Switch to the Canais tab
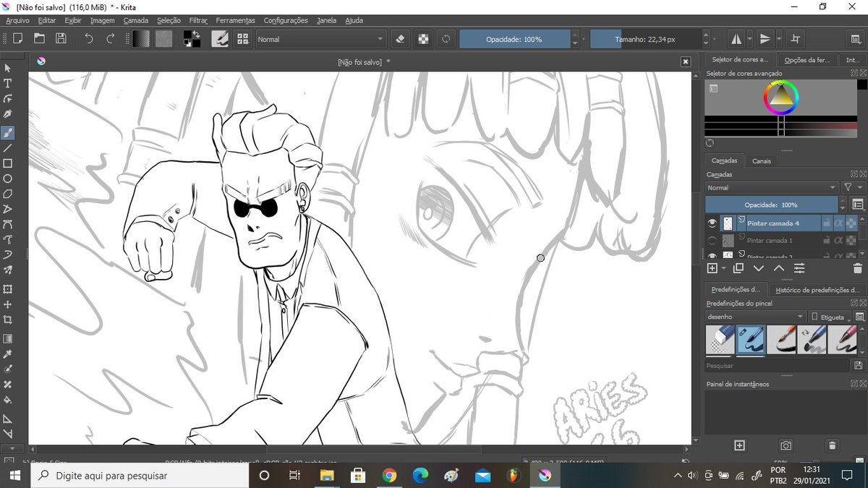Screen dimensions: 868x488 (x=761, y=160)
